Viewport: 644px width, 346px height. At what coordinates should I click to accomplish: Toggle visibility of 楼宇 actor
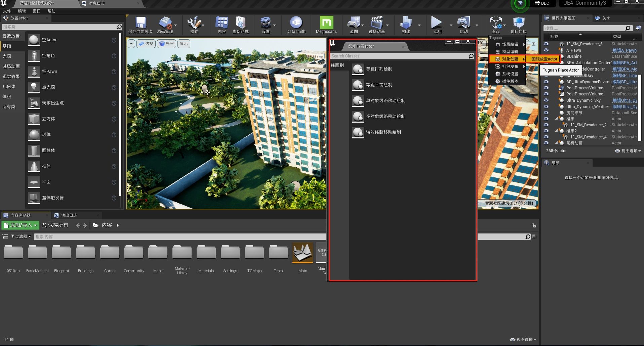546,119
